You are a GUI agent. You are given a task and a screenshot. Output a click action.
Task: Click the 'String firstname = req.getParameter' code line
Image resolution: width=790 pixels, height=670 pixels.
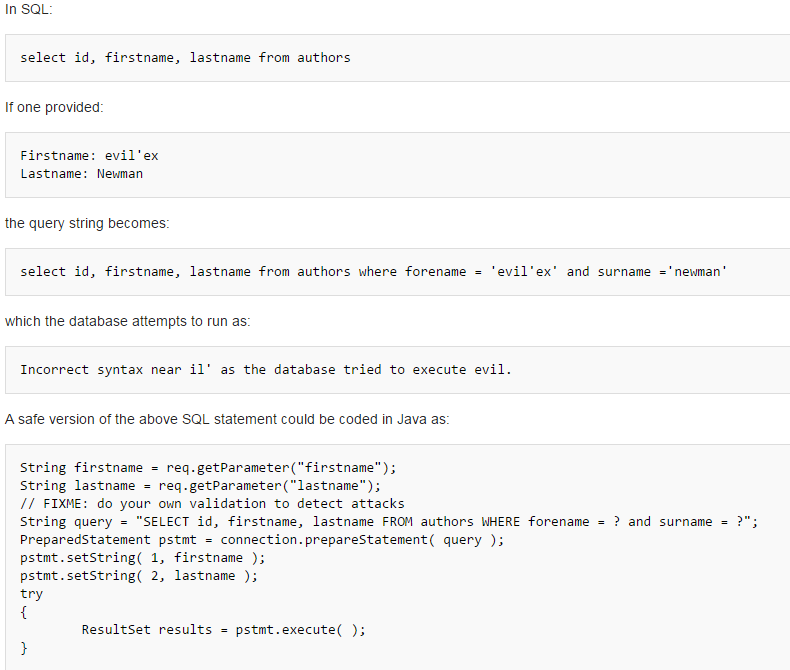[x=208, y=468]
